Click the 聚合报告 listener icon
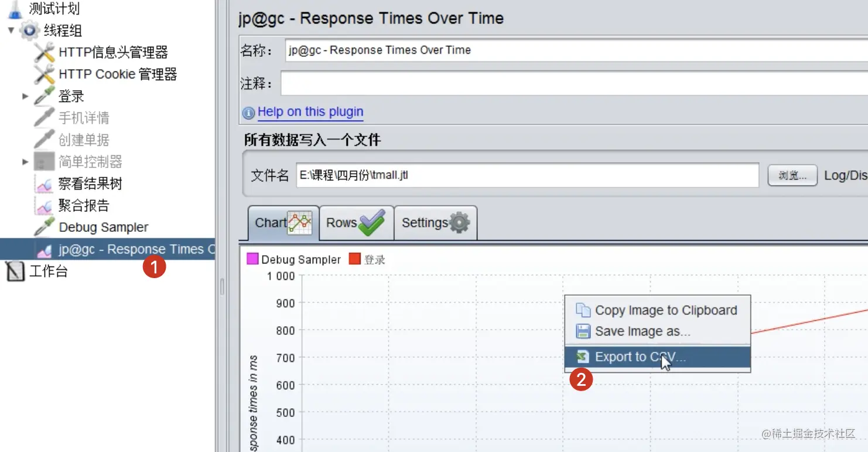The height and width of the screenshot is (452, 868). coord(45,206)
